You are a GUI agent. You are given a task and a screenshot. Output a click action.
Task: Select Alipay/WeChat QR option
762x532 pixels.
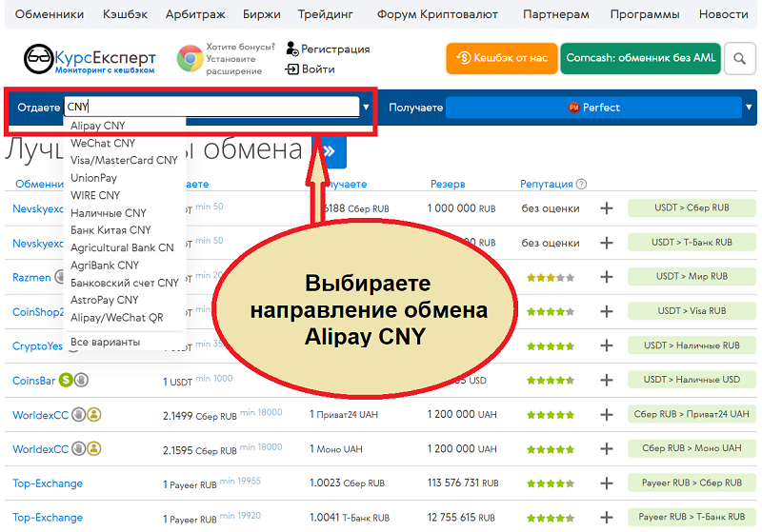coord(116,318)
